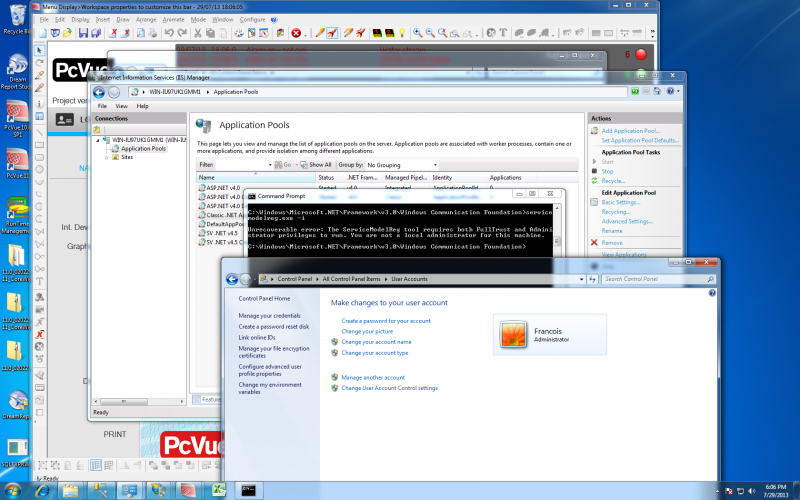Expand the Sites node in Connections tree
800x500 pixels.
107,158
